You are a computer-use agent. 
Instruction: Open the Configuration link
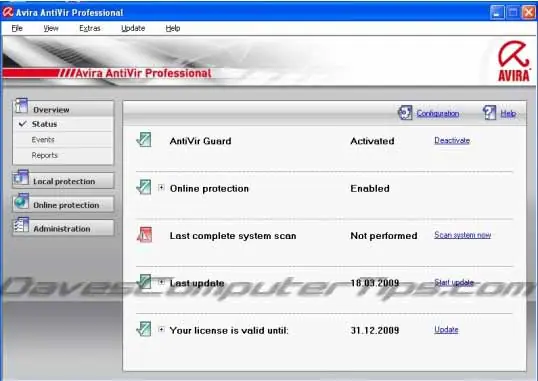tap(438, 114)
